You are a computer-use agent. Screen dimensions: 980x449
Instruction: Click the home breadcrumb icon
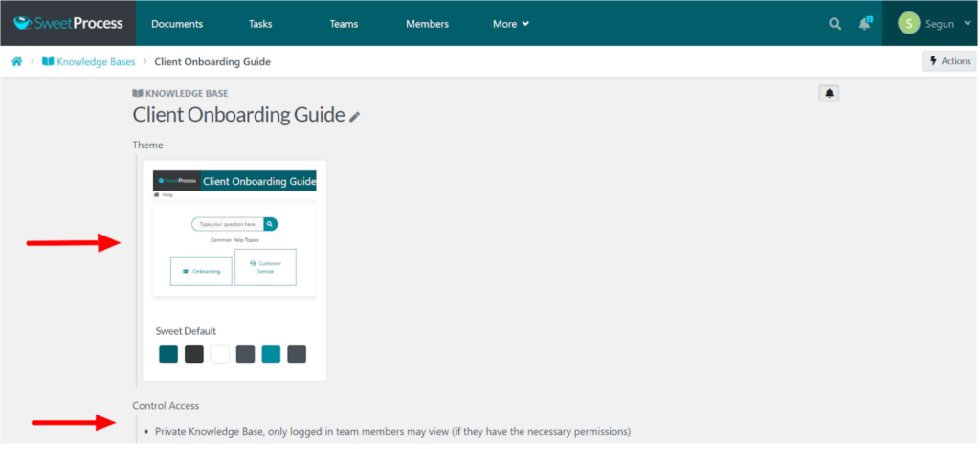(17, 61)
